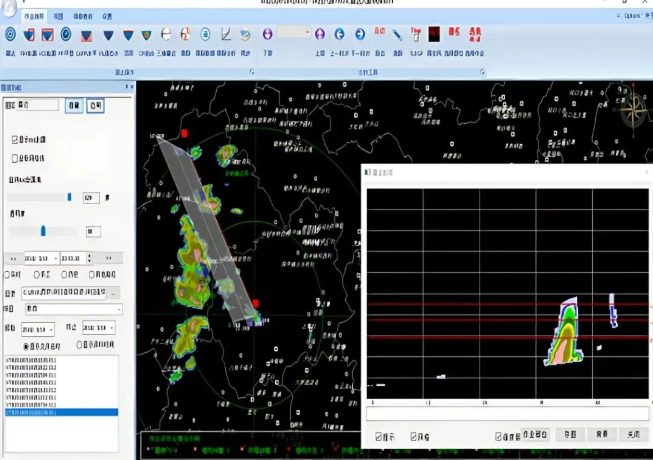This screenshot has height=460, width=653.
Task: Select the filled radio button above the file list
Action: point(26,346)
